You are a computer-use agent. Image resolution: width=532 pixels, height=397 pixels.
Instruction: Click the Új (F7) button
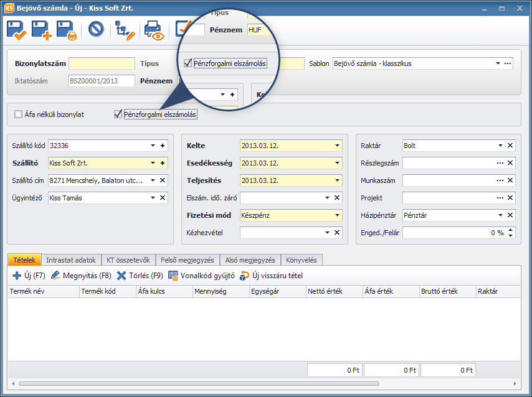click(29, 275)
